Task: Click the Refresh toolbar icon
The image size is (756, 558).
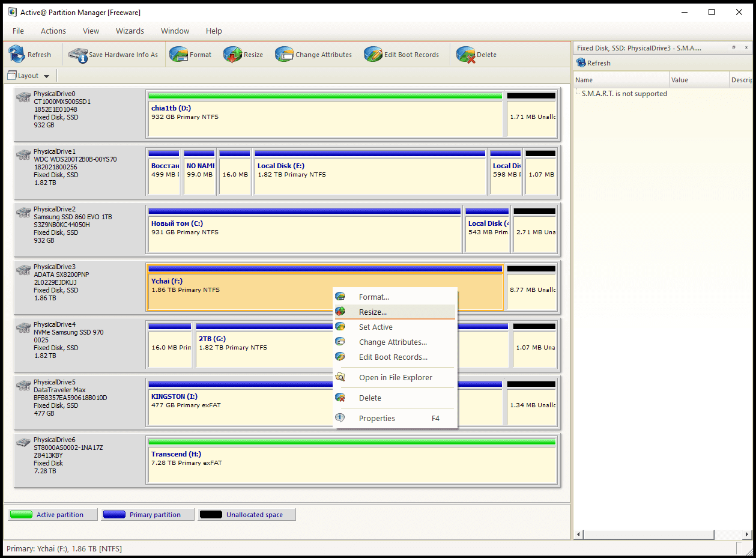Action: point(17,54)
